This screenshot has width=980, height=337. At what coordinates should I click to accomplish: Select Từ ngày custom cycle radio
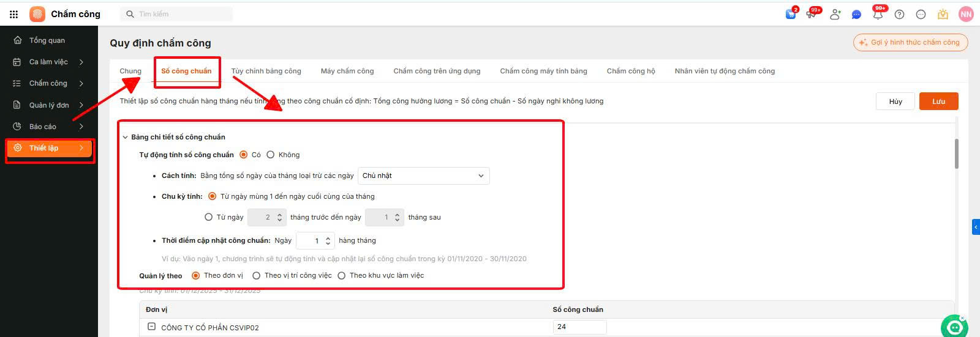point(208,217)
